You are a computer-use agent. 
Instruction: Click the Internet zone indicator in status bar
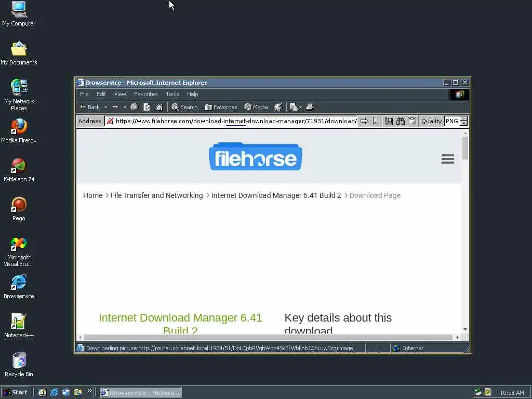408,348
